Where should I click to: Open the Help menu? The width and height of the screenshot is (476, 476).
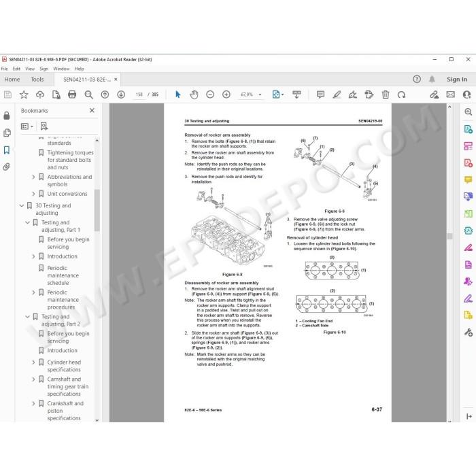tap(79, 69)
